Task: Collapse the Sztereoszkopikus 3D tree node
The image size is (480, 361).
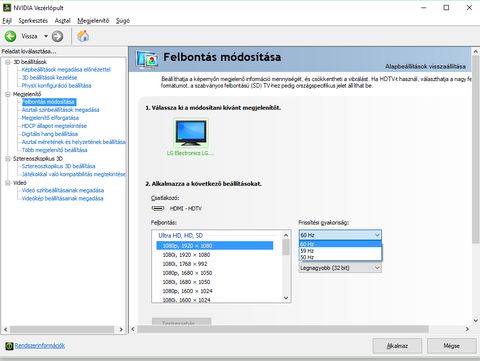Action: [8, 159]
